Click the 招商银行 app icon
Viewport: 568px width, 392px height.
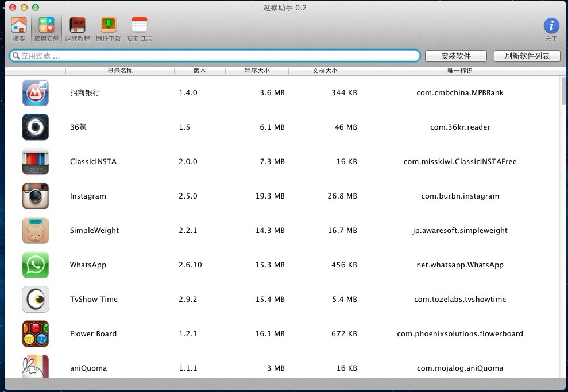(36, 92)
